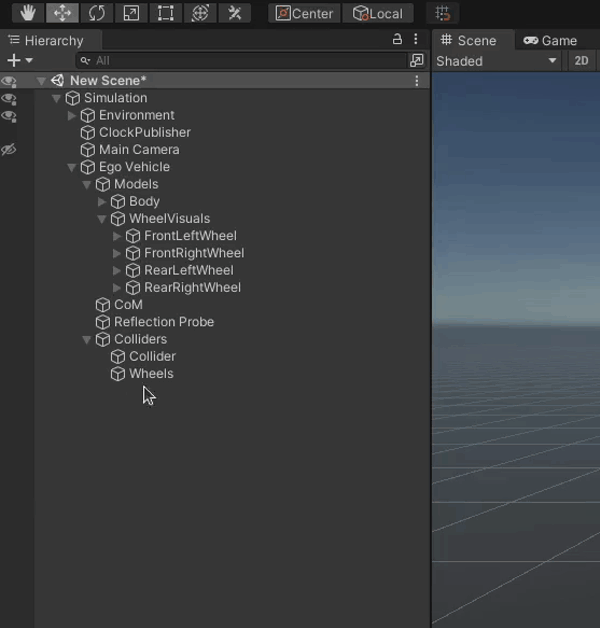The height and width of the screenshot is (628, 600).
Task: Select the Move tool
Action: (x=63, y=13)
